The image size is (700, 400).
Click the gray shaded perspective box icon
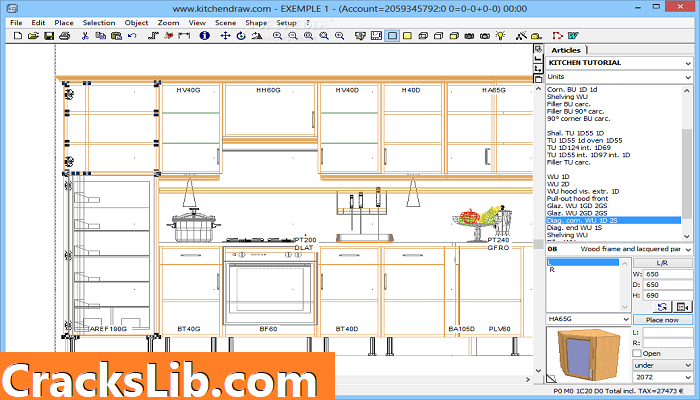pos(423,36)
